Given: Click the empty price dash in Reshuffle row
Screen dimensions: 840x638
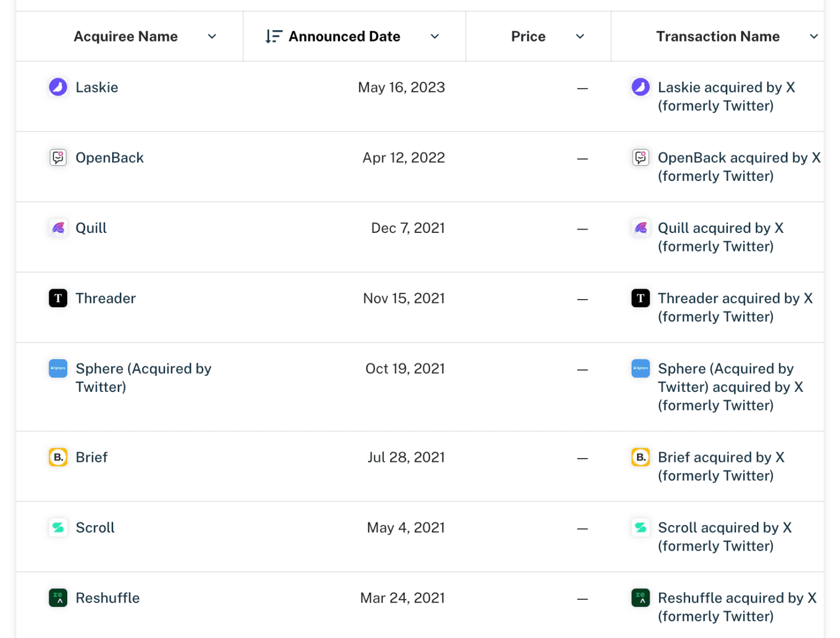Looking at the screenshot, I should click(582, 599).
